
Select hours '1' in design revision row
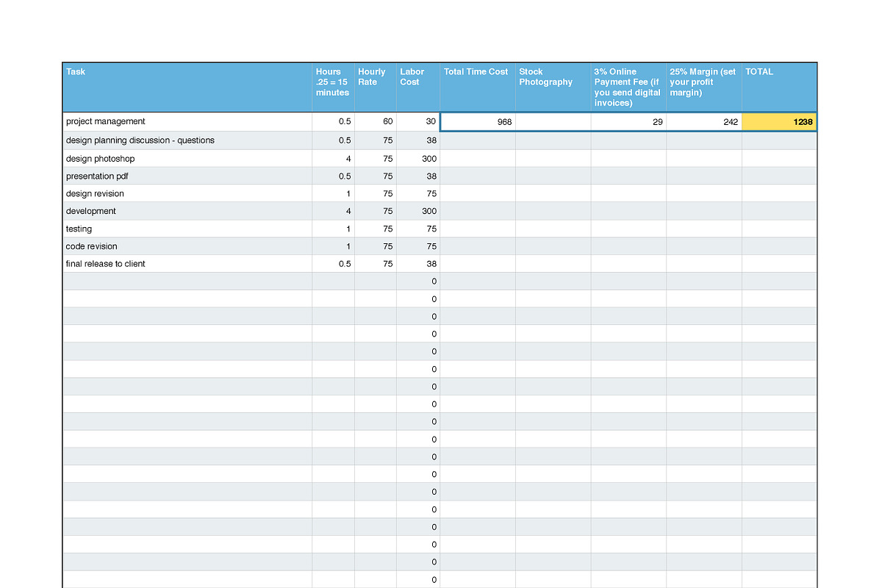[x=334, y=194]
